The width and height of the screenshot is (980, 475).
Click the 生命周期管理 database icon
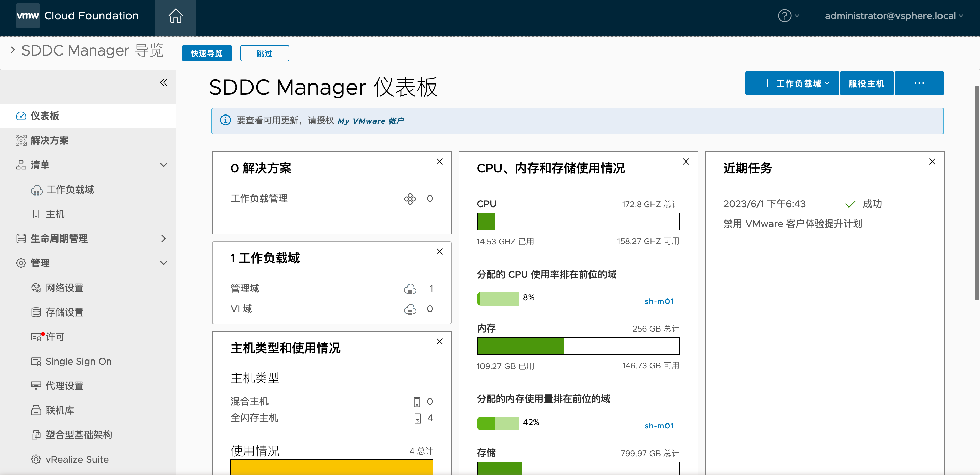[x=21, y=239]
